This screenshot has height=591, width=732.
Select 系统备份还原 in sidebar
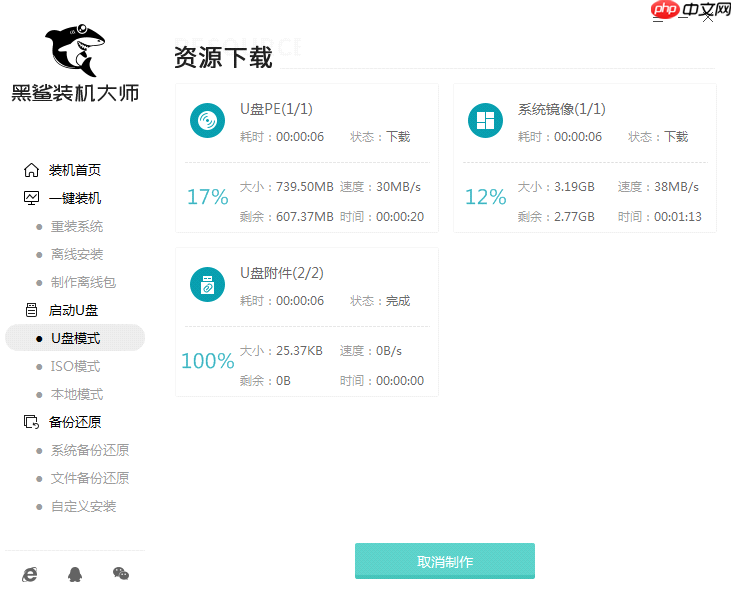(x=90, y=450)
